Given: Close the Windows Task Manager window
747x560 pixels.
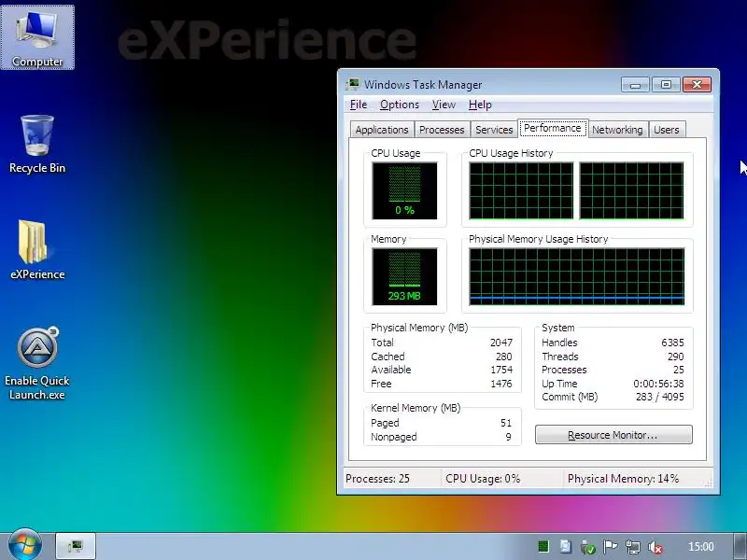Looking at the screenshot, I should [x=697, y=85].
